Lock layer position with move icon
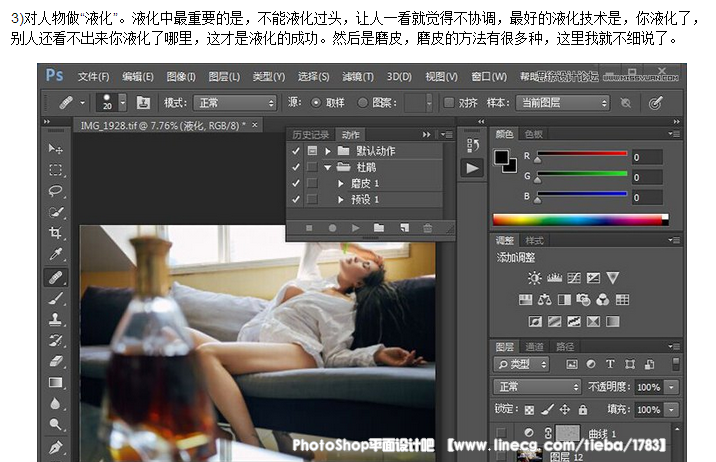 click(x=564, y=410)
